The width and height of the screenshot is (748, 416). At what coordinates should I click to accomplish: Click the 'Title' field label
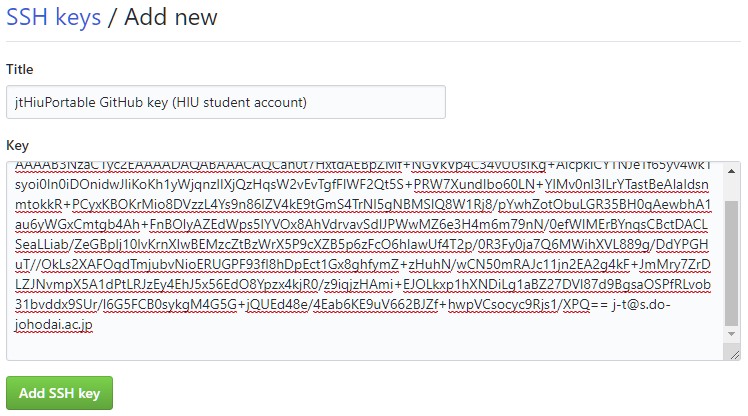pyautogui.click(x=20, y=69)
